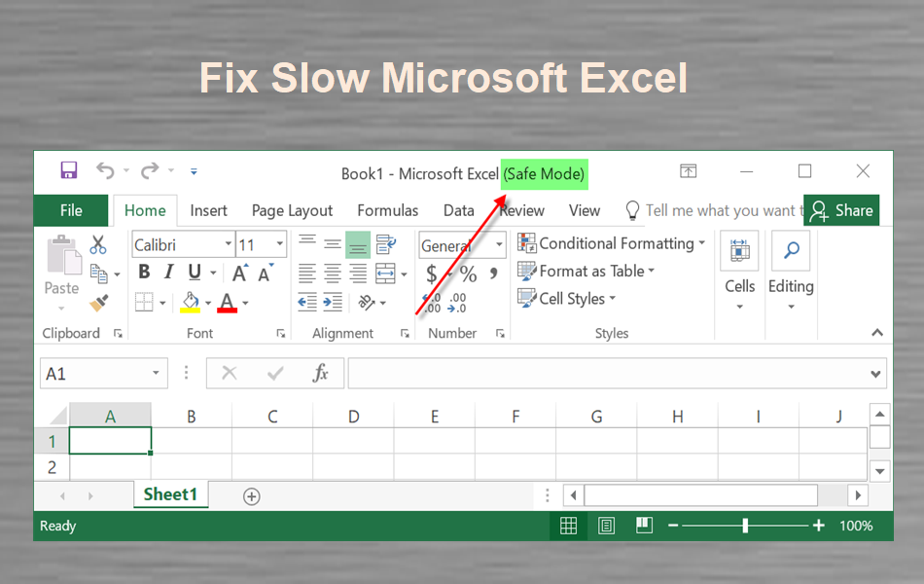Click the Percent Style icon

[468, 274]
